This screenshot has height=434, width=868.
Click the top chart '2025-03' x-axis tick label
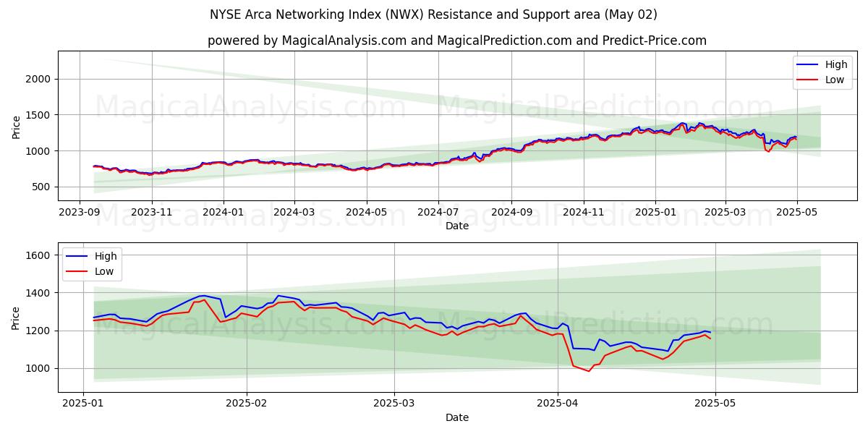pyautogui.click(x=725, y=212)
